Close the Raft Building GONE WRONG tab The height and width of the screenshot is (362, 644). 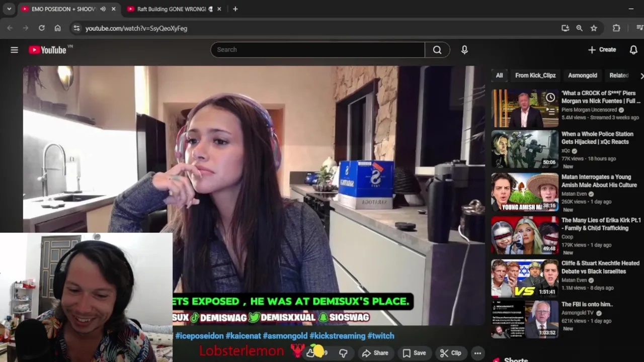[219, 9]
